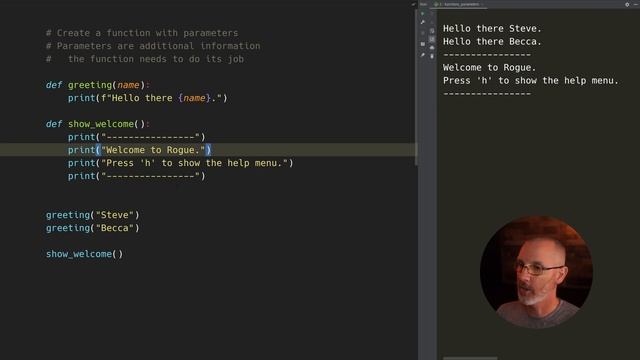
Task: Click comment '# Parameters are additional information'
Action: [153, 46]
